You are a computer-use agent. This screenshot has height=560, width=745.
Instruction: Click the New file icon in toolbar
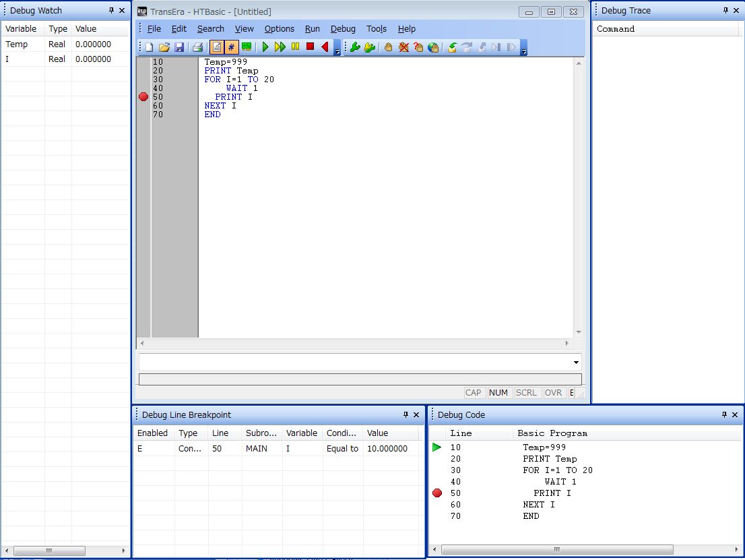click(x=149, y=47)
